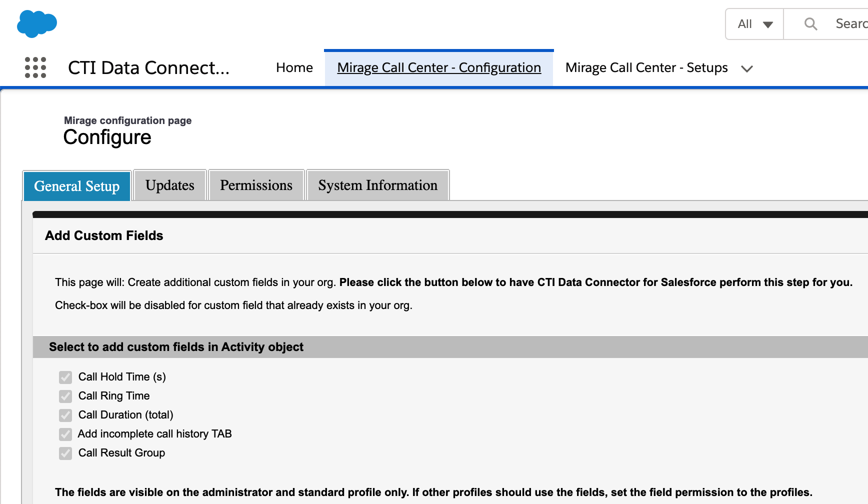
Task: Select the General Setup tab
Action: point(77,185)
